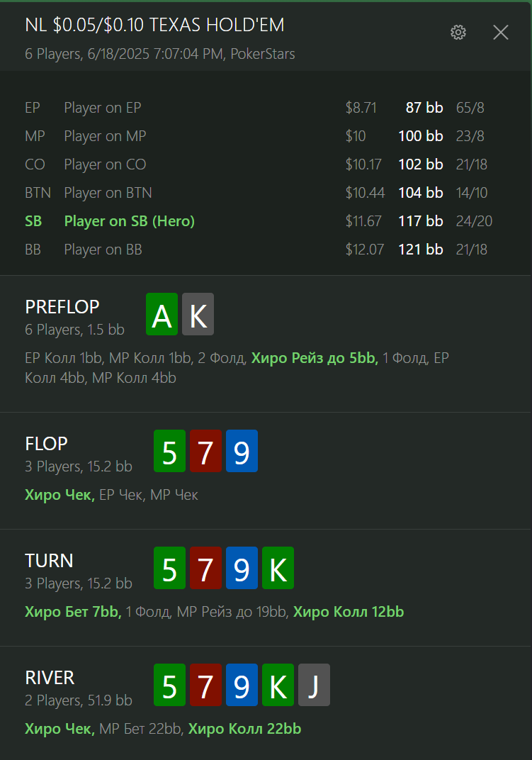Select the blue 9 card on flop
The width and height of the screenshot is (532, 760).
coord(242,451)
